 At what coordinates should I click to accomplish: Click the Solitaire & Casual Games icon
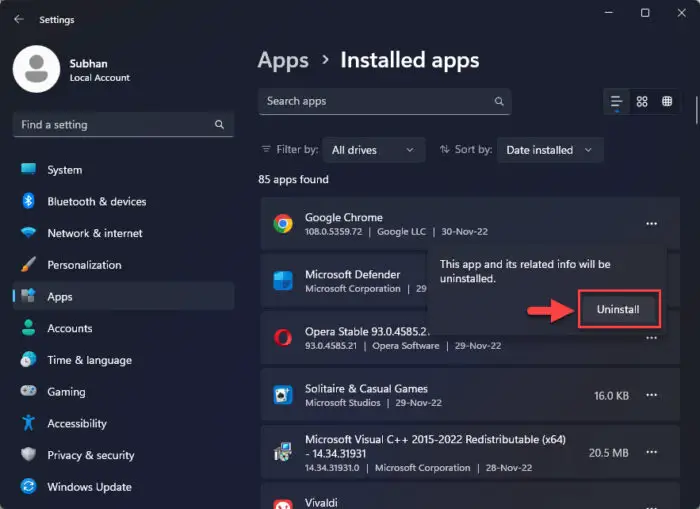[283, 395]
